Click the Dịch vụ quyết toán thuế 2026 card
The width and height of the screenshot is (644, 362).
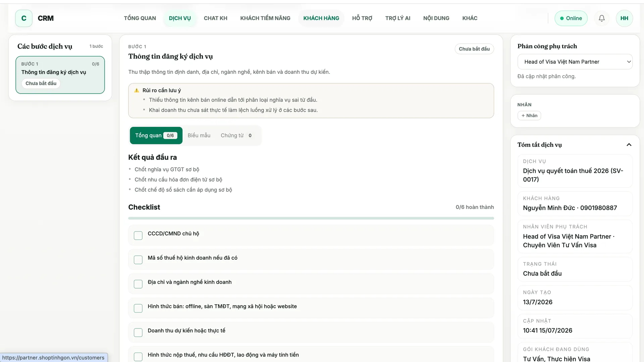pos(575,171)
